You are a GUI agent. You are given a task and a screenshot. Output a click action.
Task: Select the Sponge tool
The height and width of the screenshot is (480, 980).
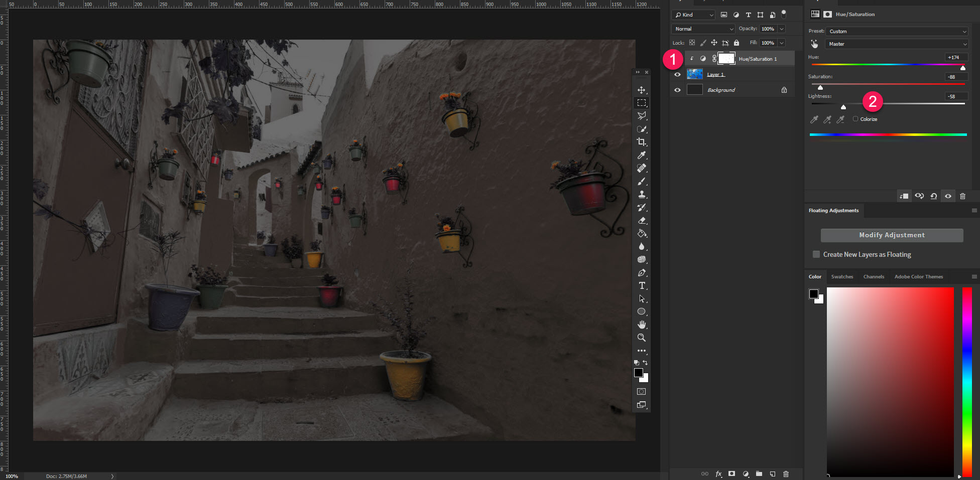click(641, 259)
